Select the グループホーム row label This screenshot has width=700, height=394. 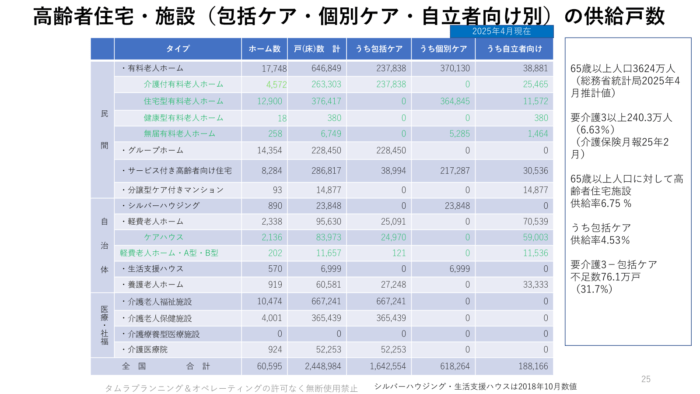click(152, 150)
